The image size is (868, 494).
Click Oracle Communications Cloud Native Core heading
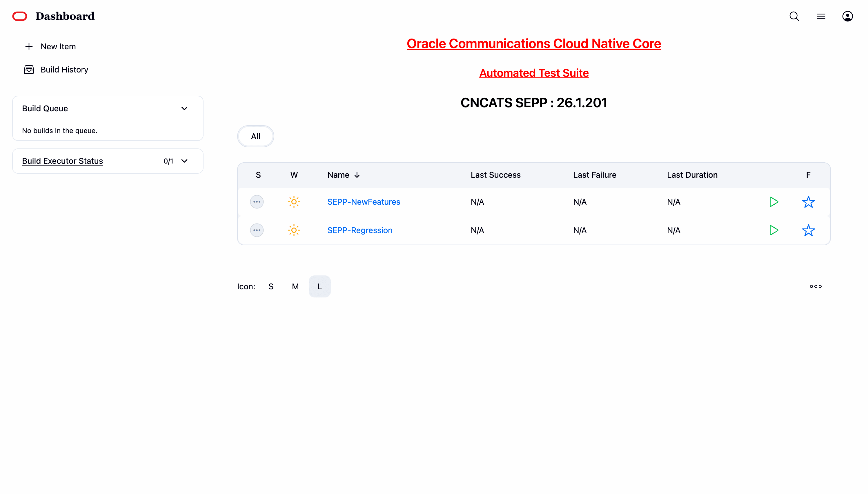coord(533,44)
